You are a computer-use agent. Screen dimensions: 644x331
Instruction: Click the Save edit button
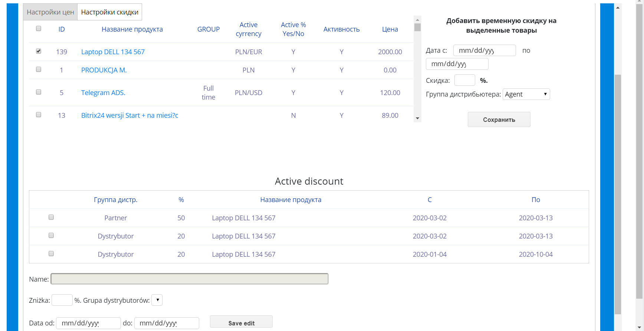(241, 322)
